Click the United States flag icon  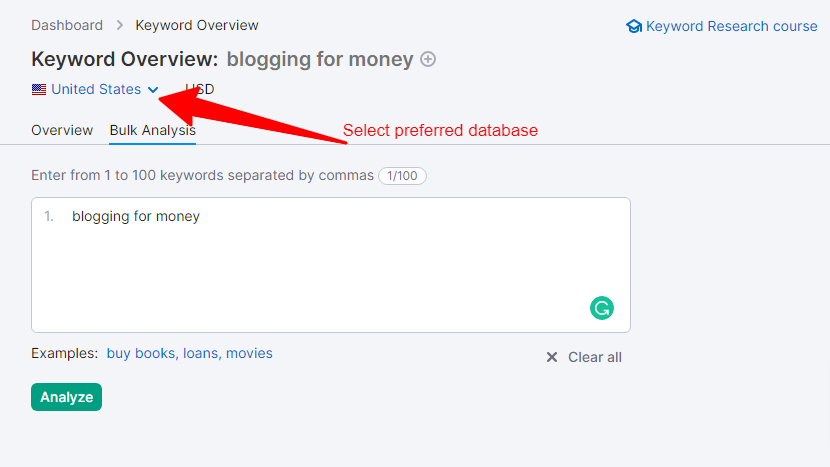[x=39, y=89]
